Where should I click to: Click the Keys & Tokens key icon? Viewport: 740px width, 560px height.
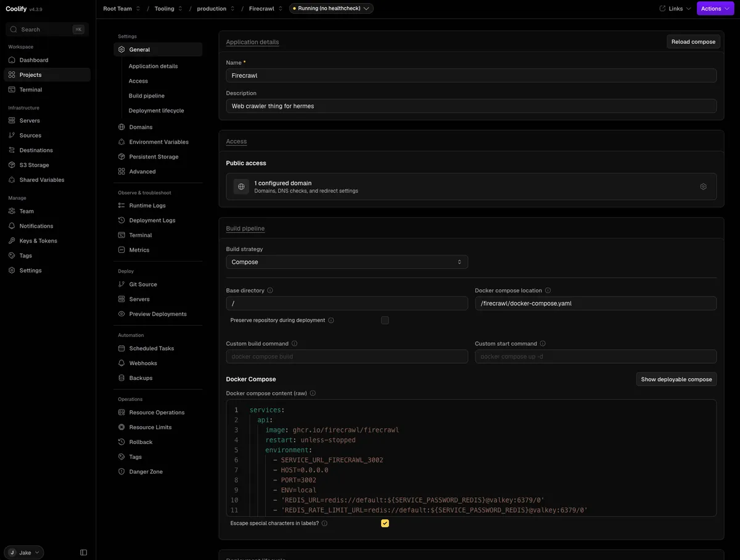[x=12, y=241]
